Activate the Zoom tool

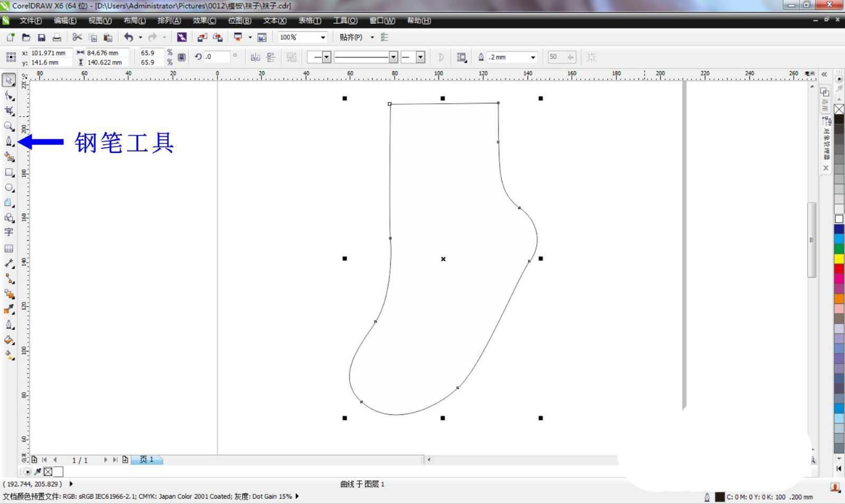point(9,126)
